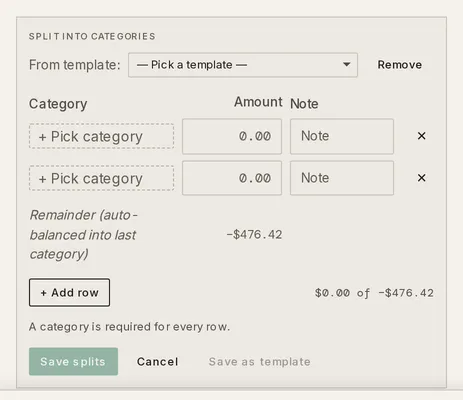Add a new split row

pyautogui.click(x=69, y=293)
